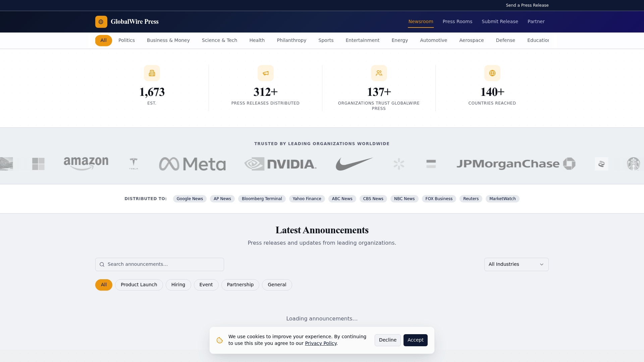Image resolution: width=644 pixels, height=362 pixels.
Task: Open the Submit Release nav item
Action: click(500, 22)
